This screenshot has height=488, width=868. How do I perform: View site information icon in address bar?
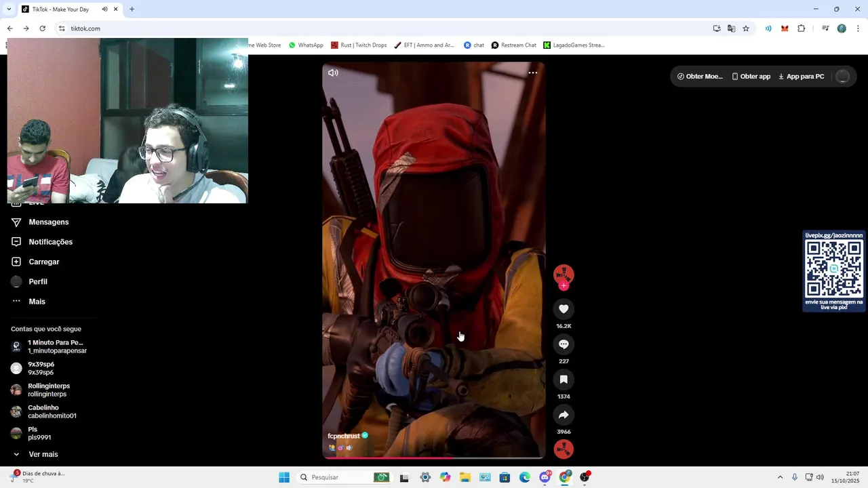(62, 28)
